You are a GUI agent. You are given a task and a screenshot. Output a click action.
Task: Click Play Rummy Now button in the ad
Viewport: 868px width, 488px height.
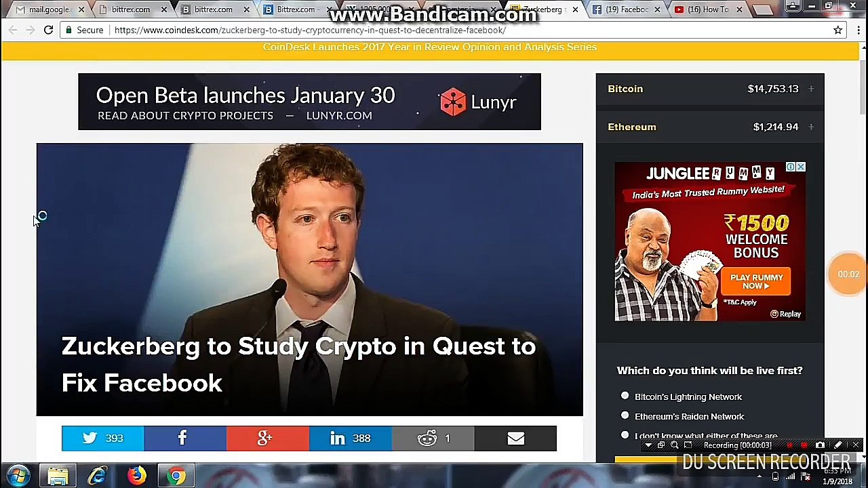[756, 281]
